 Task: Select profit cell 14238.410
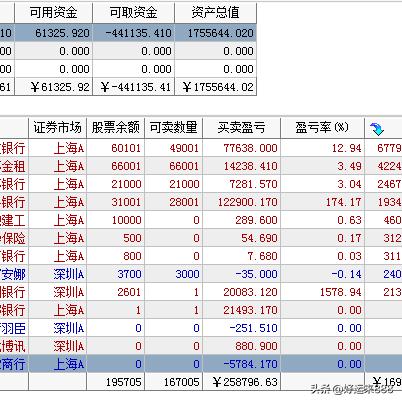pyautogui.click(x=241, y=166)
